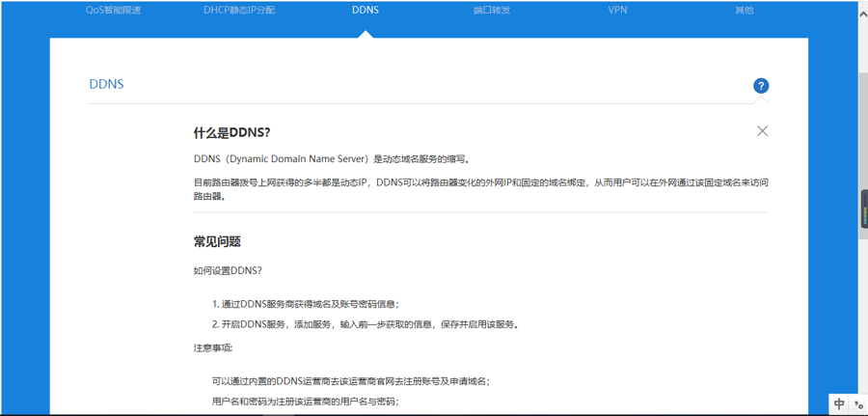The height and width of the screenshot is (416, 868).
Task: Click step 2 开启DDNS服务 text
Action: [x=366, y=324]
